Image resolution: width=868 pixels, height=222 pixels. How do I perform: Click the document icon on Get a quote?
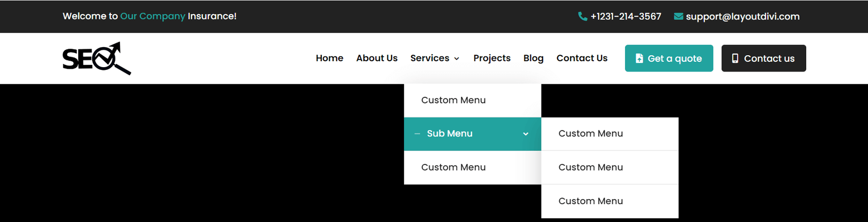[x=639, y=58]
